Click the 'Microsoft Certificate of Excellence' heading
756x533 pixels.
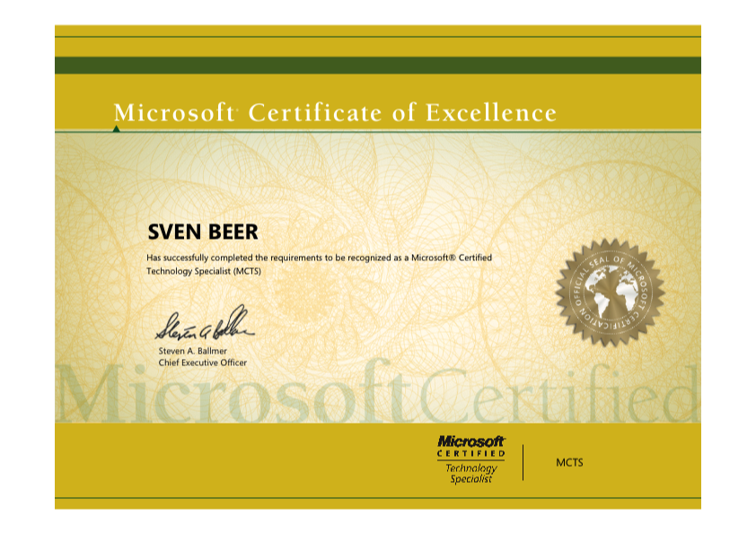pos(335,113)
